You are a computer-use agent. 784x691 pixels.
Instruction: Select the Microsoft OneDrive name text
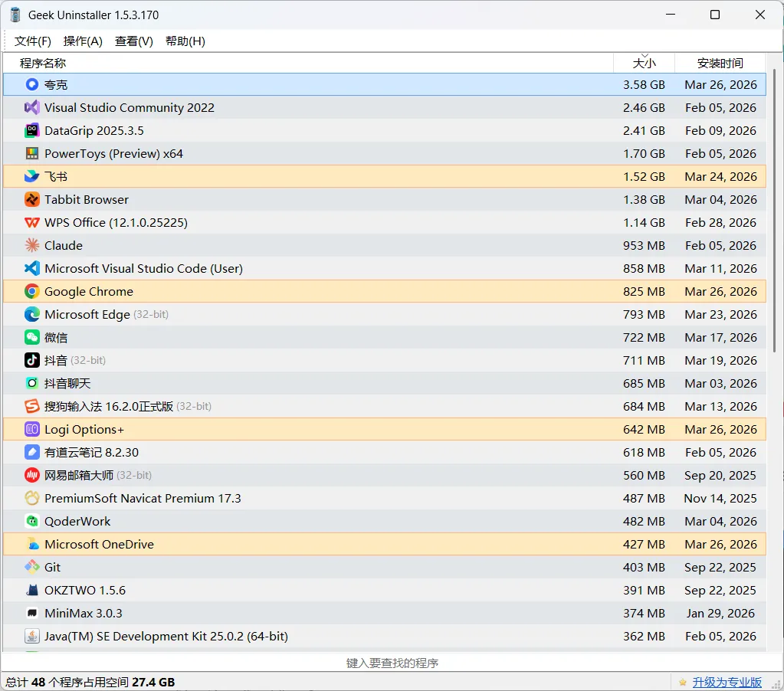99,544
